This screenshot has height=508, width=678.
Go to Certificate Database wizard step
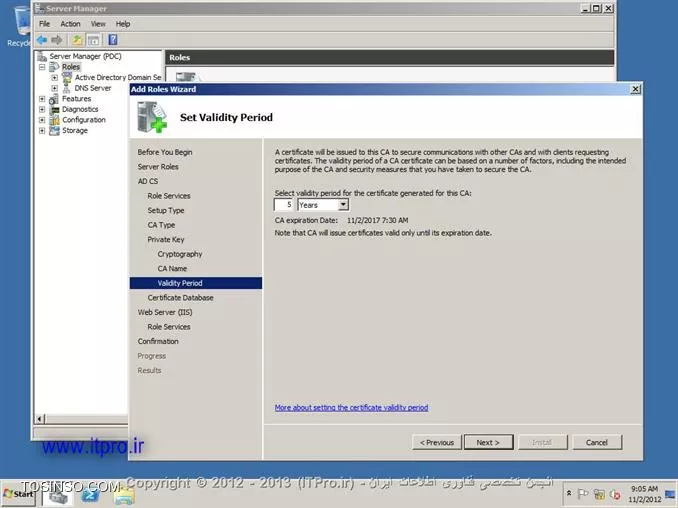coord(180,297)
